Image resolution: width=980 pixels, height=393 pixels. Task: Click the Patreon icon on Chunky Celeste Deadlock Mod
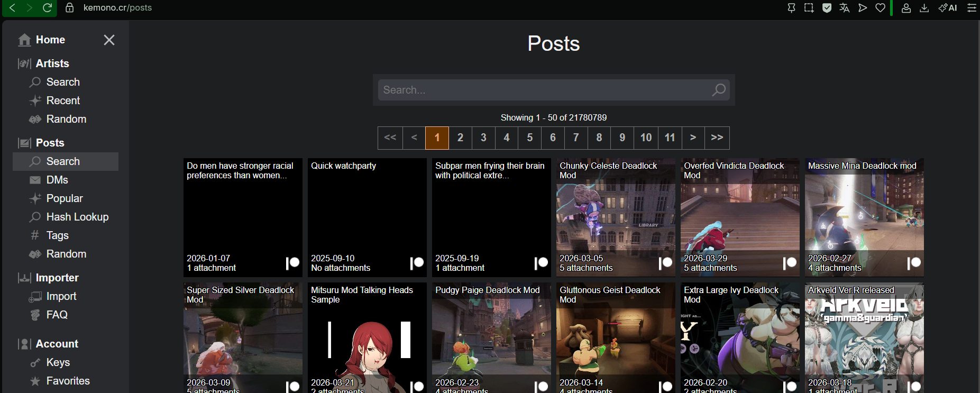666,262
